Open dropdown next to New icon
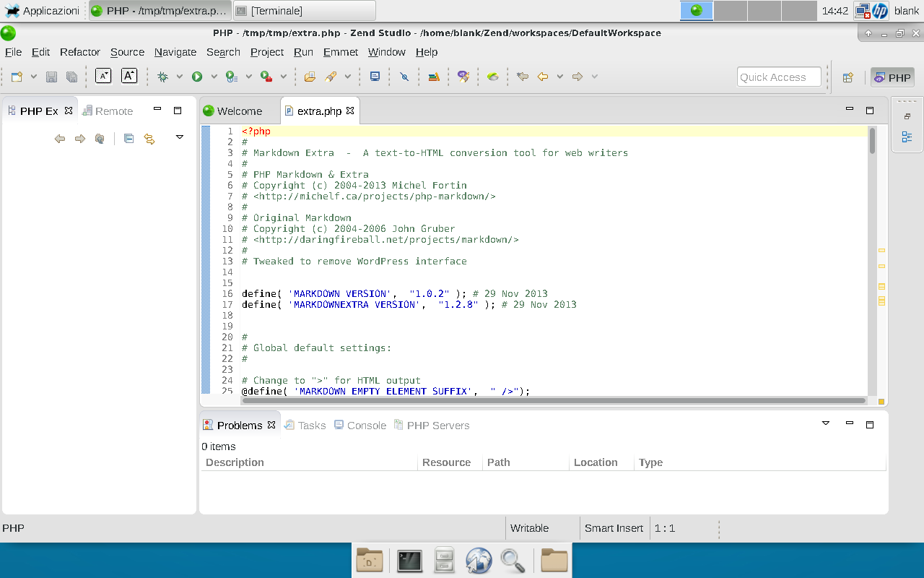This screenshot has width=924, height=578. pos(33,77)
